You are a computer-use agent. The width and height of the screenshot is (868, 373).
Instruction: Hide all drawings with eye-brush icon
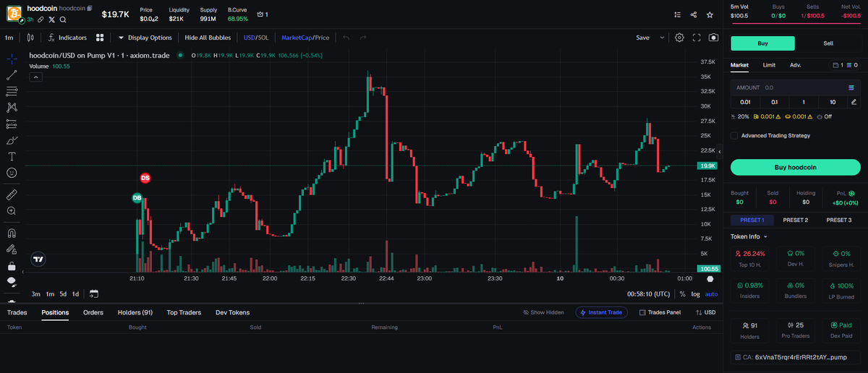click(12, 281)
